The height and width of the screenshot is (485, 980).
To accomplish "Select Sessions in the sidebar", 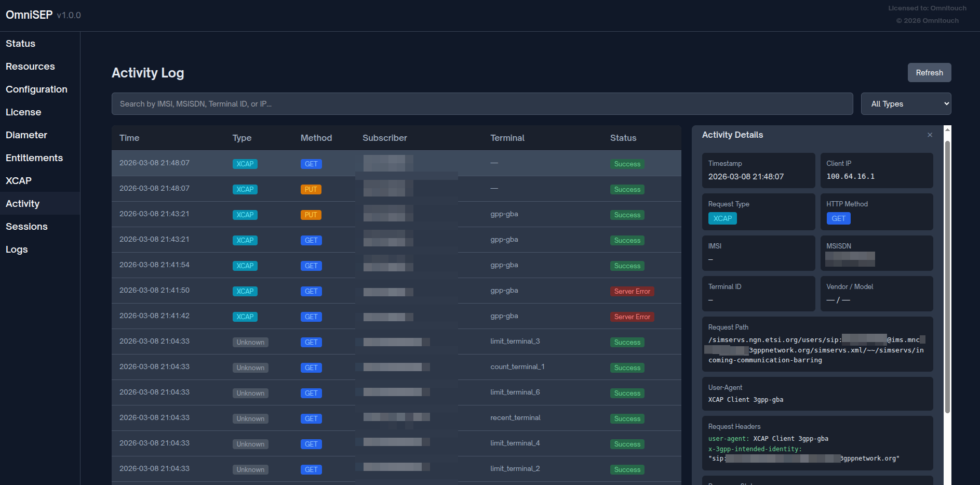I will point(26,227).
